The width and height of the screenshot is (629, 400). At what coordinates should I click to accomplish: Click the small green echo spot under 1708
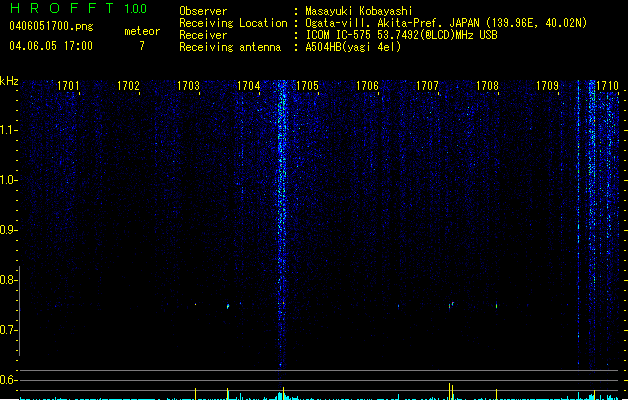point(496,306)
